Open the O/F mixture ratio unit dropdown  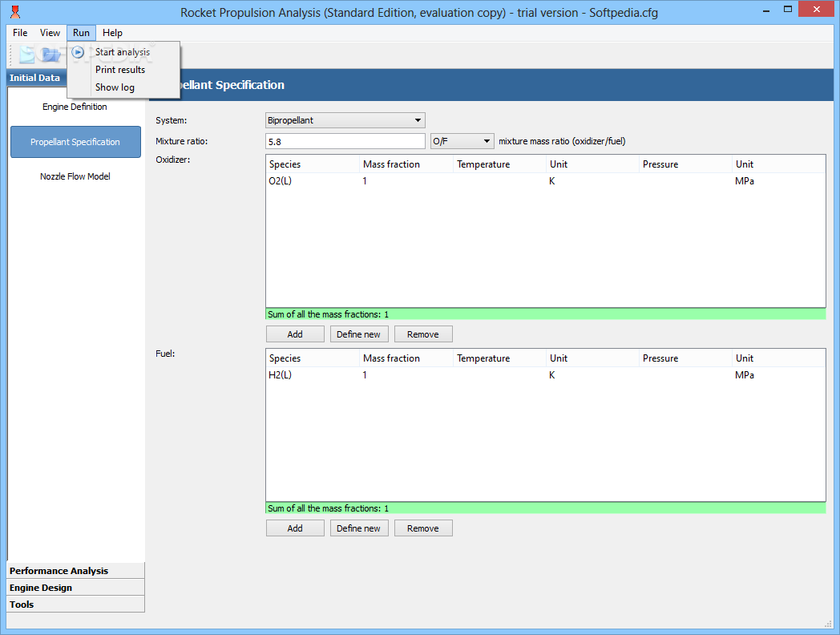coord(462,141)
